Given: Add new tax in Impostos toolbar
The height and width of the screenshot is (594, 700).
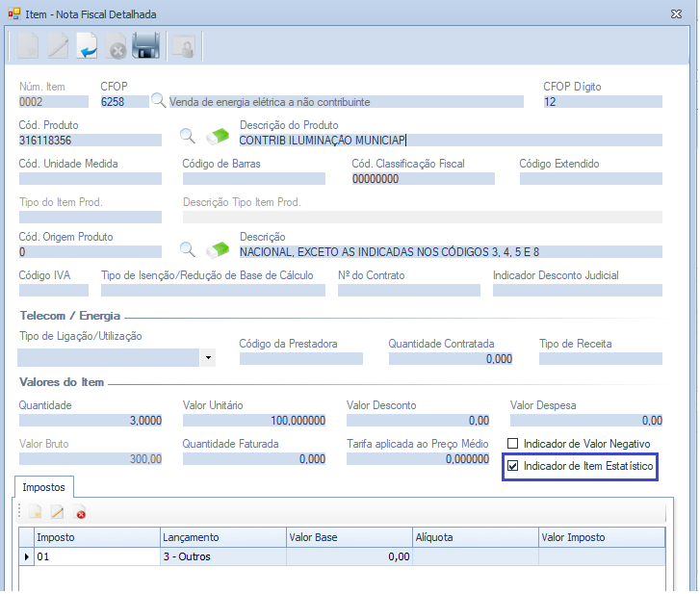Looking at the screenshot, I should (35, 513).
